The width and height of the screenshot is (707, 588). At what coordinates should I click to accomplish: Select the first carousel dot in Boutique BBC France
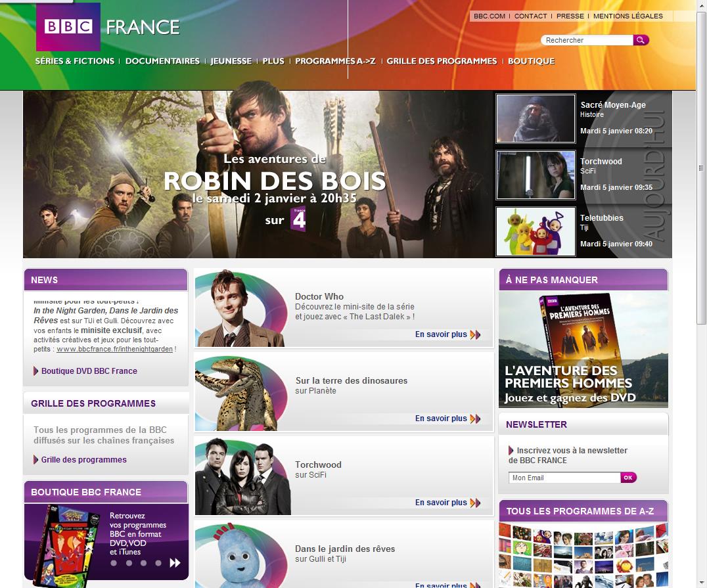(114, 563)
